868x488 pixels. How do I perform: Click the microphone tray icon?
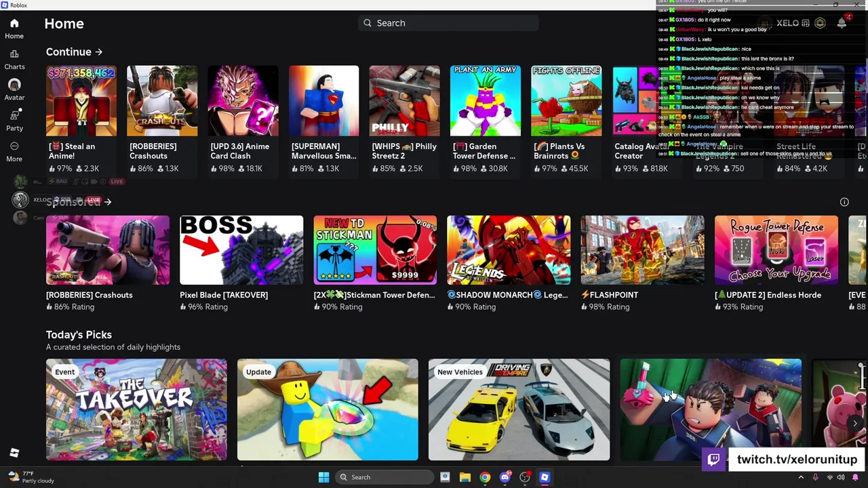816,477
